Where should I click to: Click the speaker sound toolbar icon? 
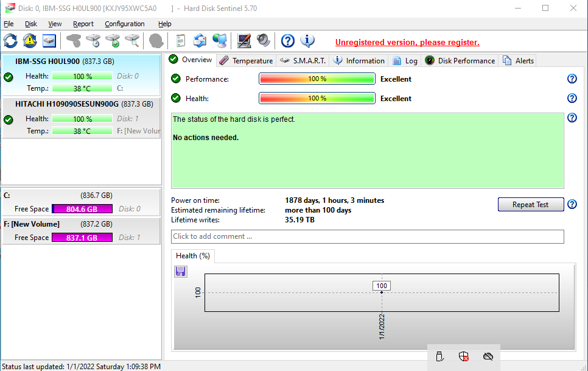(263, 41)
